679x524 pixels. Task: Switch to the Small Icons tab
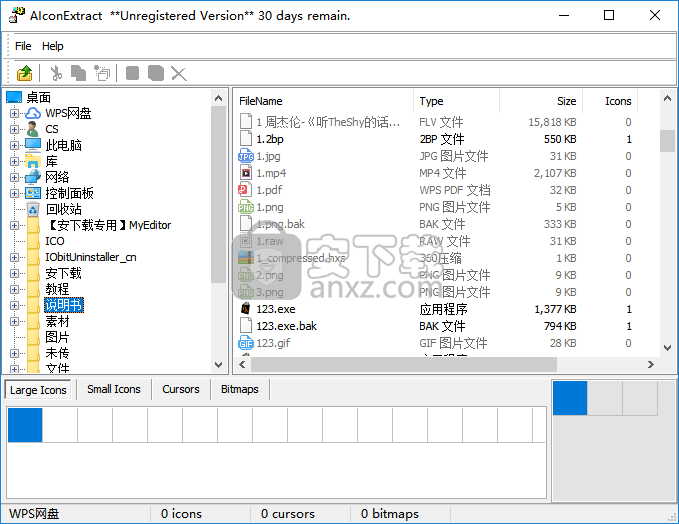click(113, 390)
